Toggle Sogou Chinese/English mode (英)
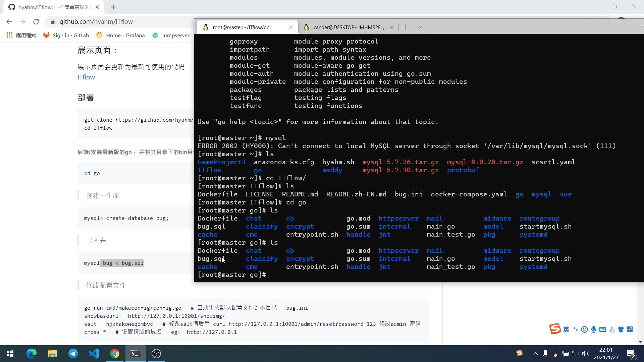 click(566, 329)
